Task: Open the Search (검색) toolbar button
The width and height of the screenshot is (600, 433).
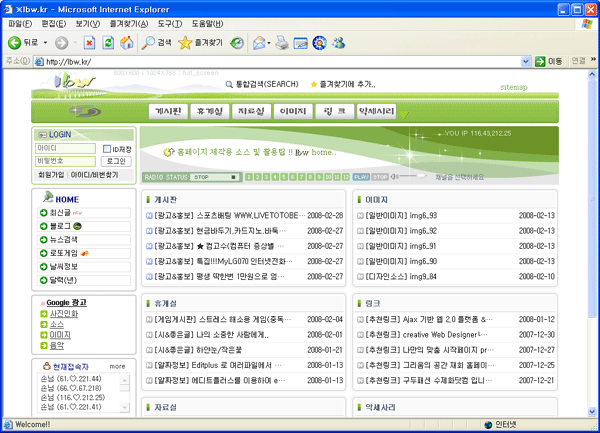Action: pos(156,43)
